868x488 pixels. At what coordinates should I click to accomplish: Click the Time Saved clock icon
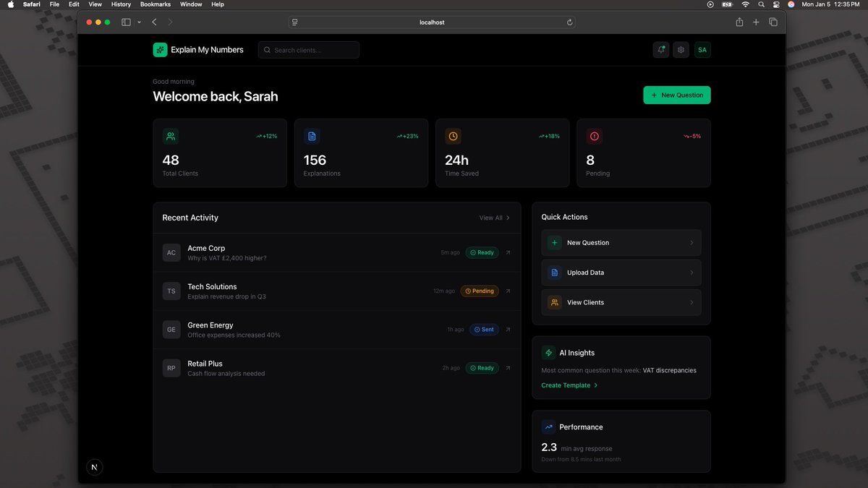(x=453, y=136)
